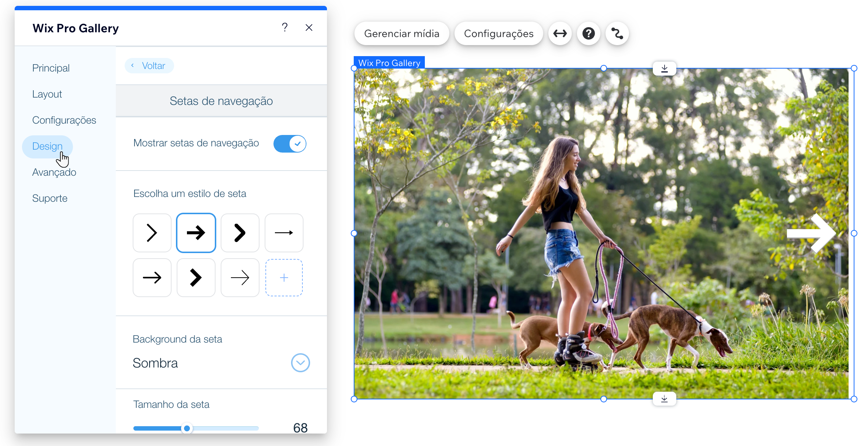This screenshot has height=446, width=868.
Task: Open the panel help question mark
Action: (285, 28)
